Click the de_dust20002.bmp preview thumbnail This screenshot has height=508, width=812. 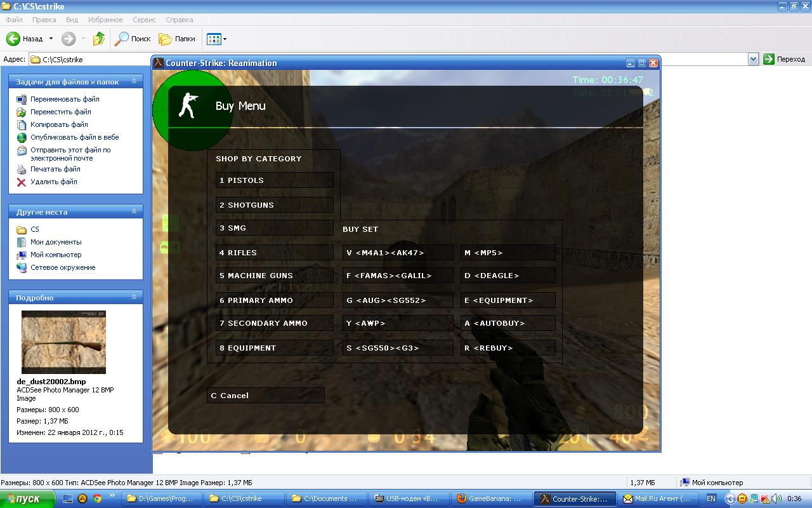(63, 342)
